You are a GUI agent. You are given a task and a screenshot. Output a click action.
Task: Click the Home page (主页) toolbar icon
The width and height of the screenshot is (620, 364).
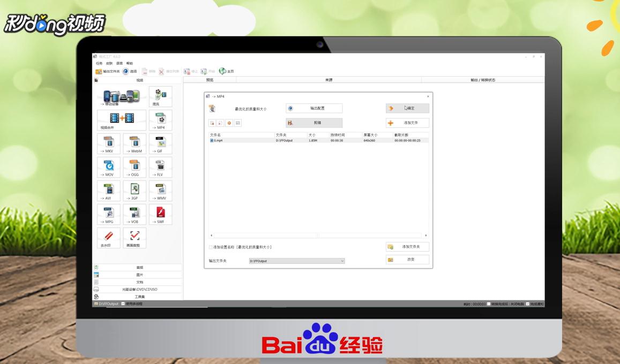[x=227, y=71]
